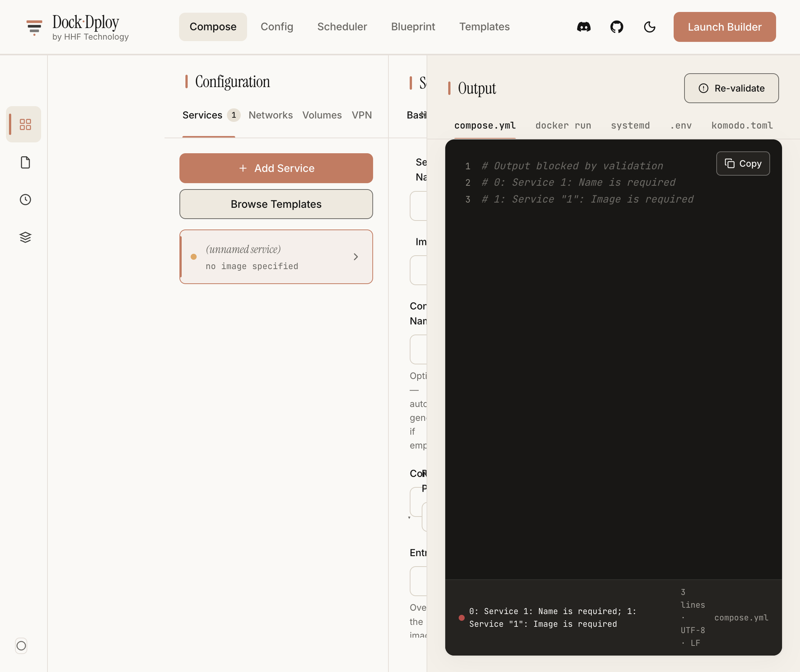Click the Services count badge '1'
Screen dimensions: 800x672
(234, 115)
